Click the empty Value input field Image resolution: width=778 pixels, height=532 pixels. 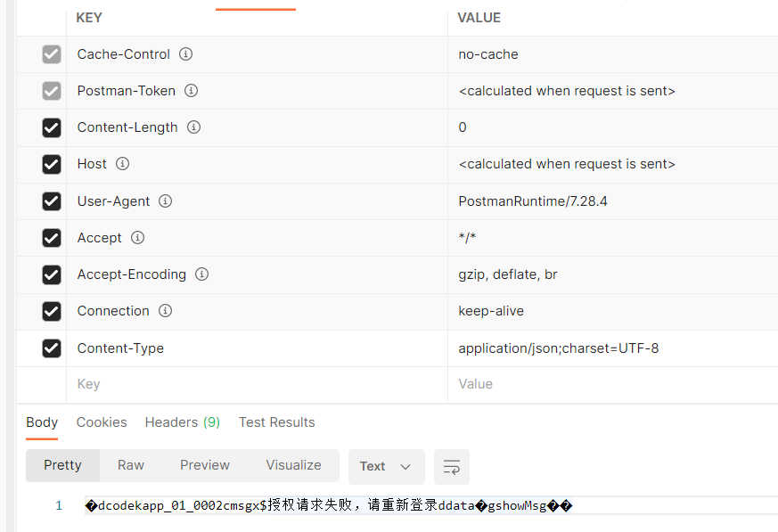click(x=613, y=385)
